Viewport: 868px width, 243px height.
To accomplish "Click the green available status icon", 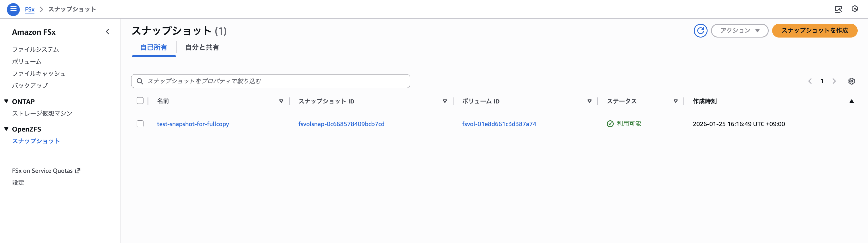I will pos(610,124).
